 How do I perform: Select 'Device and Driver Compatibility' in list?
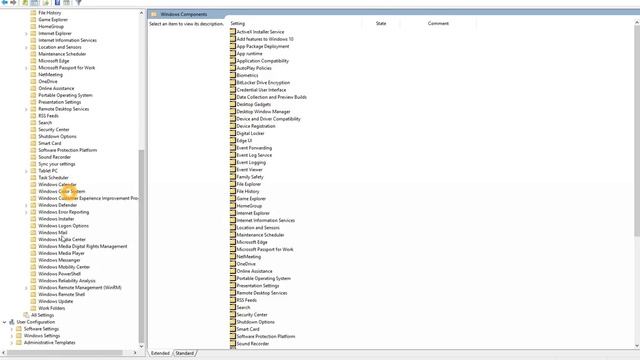point(268,119)
